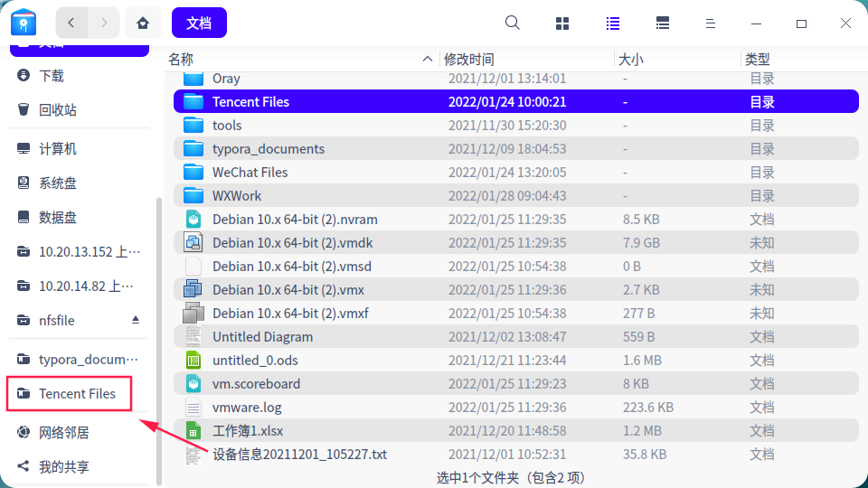Viewport: 868px width, 488px height.
Task: Switch to list view
Action: (x=613, y=23)
